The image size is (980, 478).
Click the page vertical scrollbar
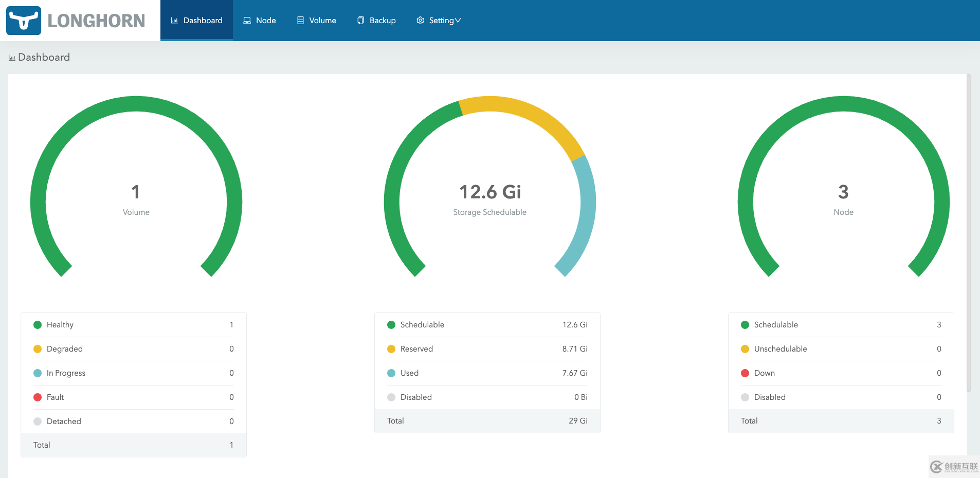click(x=969, y=231)
